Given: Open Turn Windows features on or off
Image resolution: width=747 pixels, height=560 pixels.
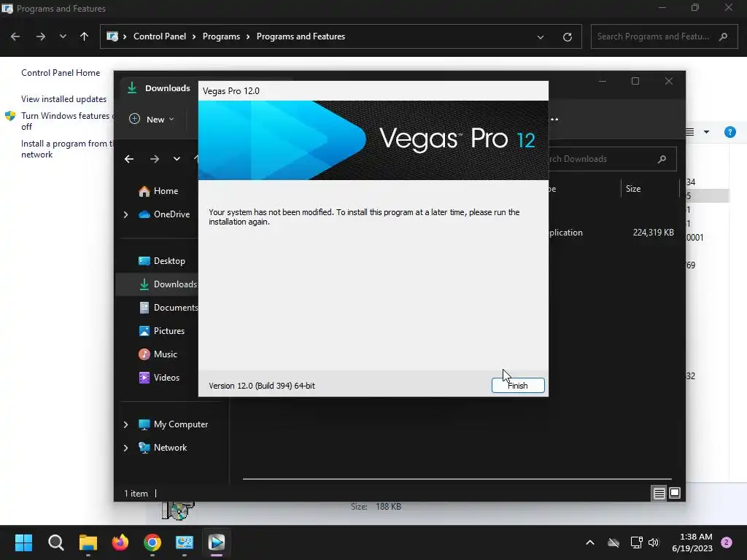Looking at the screenshot, I should (x=66, y=121).
